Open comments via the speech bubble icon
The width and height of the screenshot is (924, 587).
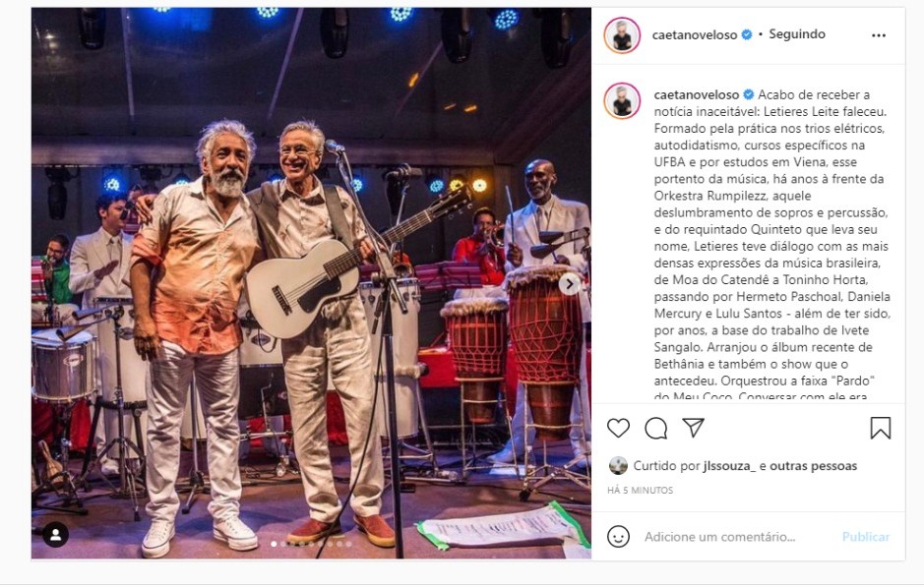pyautogui.click(x=656, y=428)
